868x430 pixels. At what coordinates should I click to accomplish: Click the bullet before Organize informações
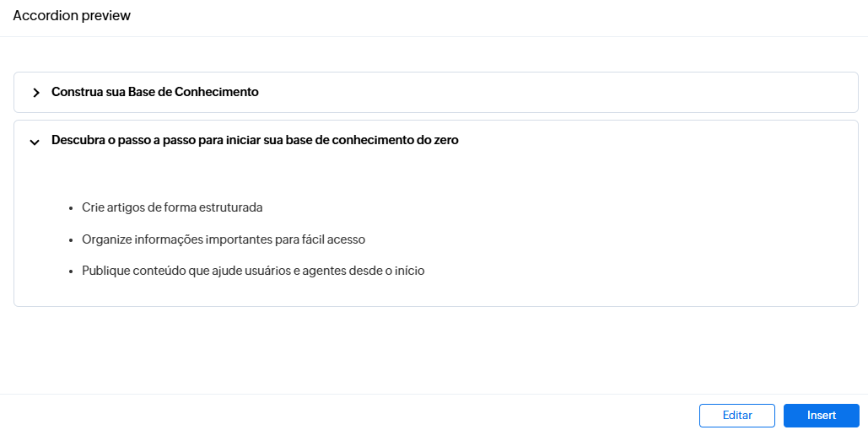(x=72, y=240)
